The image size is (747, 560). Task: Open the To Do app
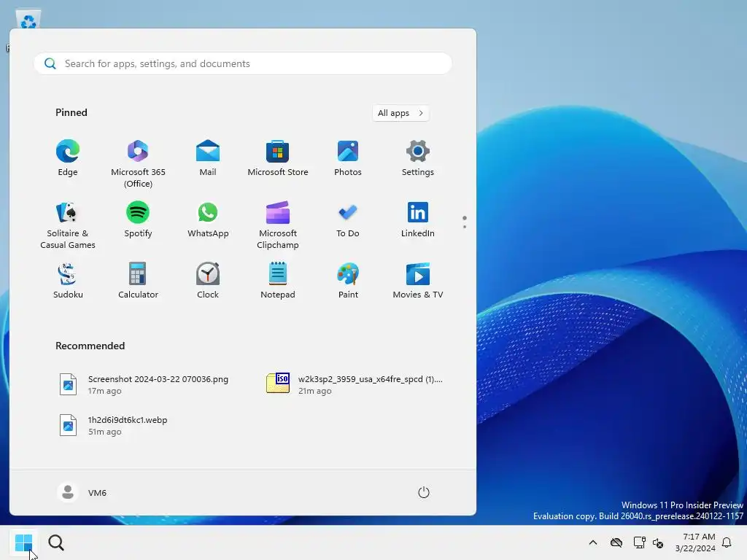tap(348, 219)
